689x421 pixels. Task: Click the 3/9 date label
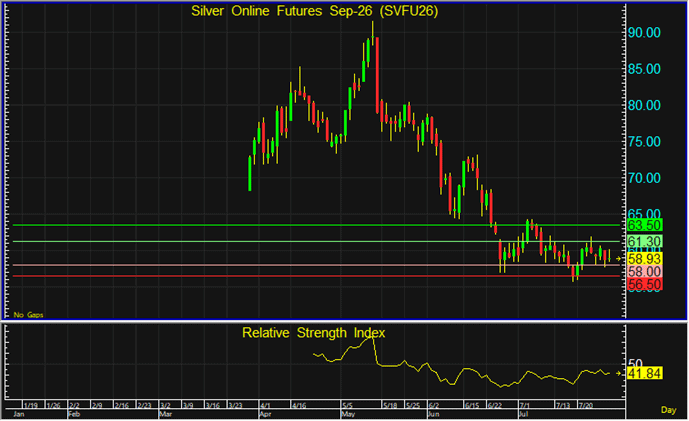(188, 405)
